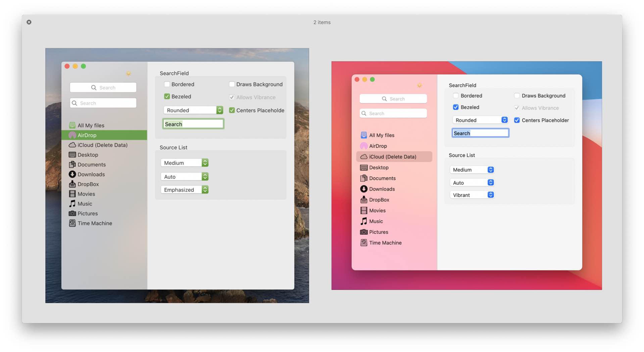Click the iCloud cloud icon in left window
Viewport: 644px width, 352px height.
(72, 145)
